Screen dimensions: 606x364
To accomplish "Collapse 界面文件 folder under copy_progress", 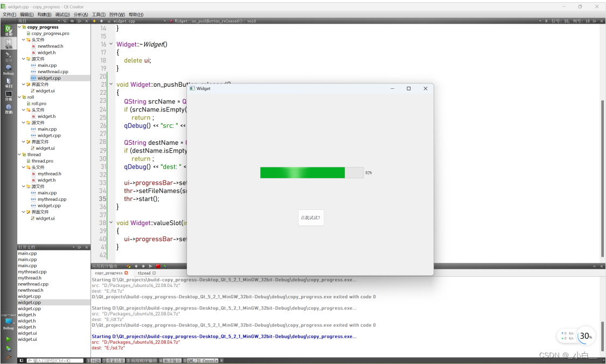I will point(24,84).
